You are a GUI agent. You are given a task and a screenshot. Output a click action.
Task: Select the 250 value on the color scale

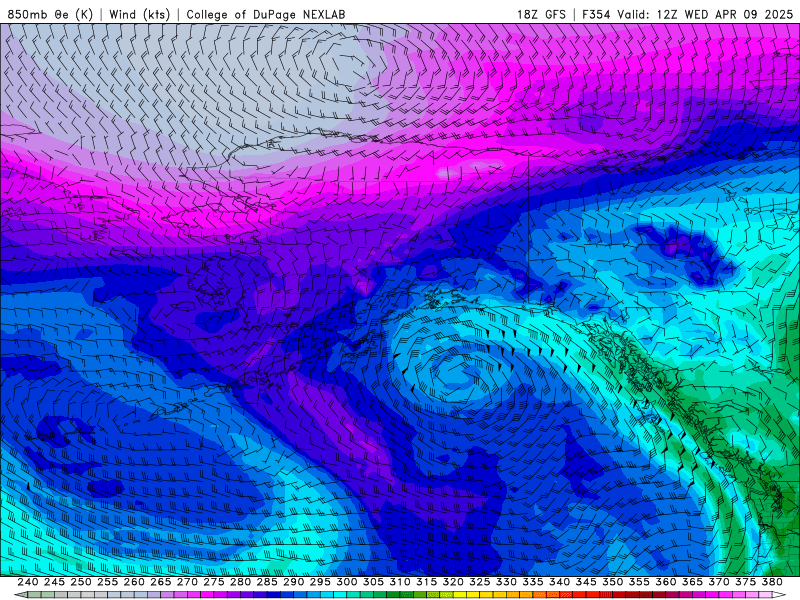81,582
